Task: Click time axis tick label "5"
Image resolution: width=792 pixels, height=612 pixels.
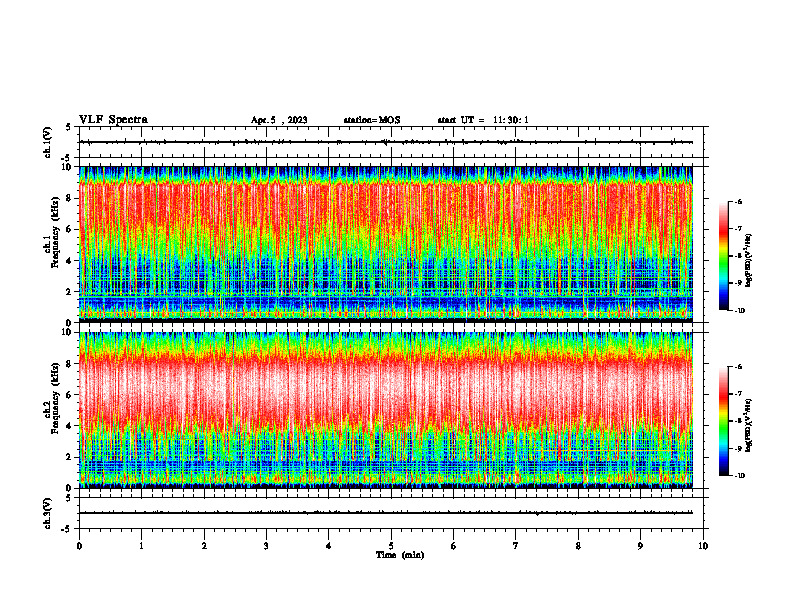Action: tap(391, 546)
